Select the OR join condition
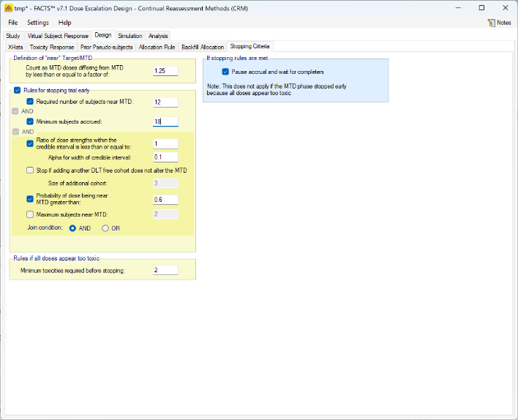518x420 pixels. [105, 228]
